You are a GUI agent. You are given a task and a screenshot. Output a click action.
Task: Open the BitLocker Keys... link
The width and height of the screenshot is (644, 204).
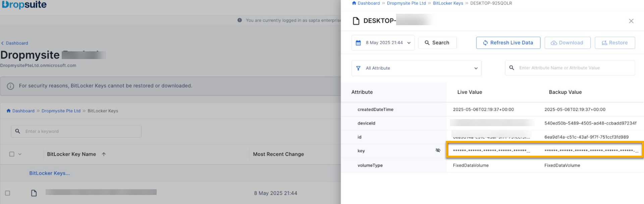(50, 173)
